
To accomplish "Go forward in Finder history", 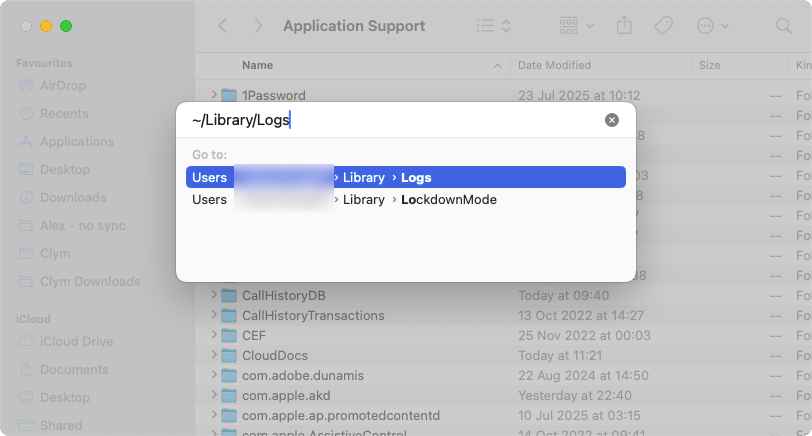I will click(258, 26).
